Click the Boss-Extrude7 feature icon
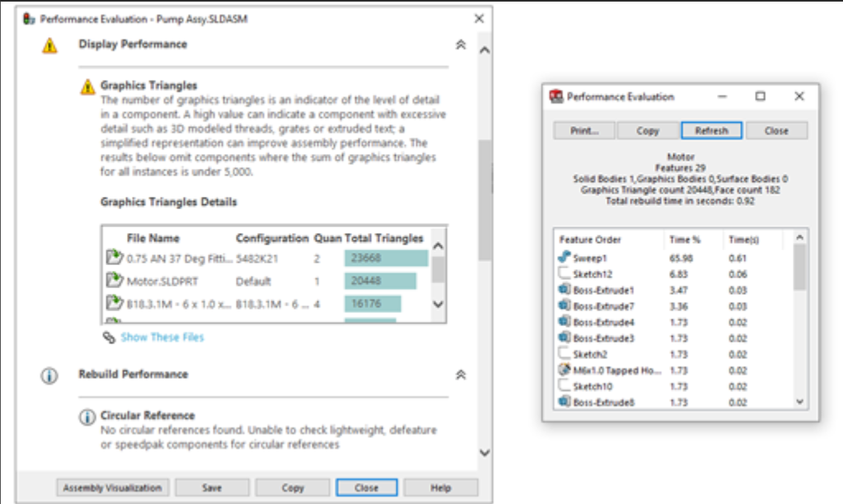The height and width of the screenshot is (504, 843). click(564, 306)
